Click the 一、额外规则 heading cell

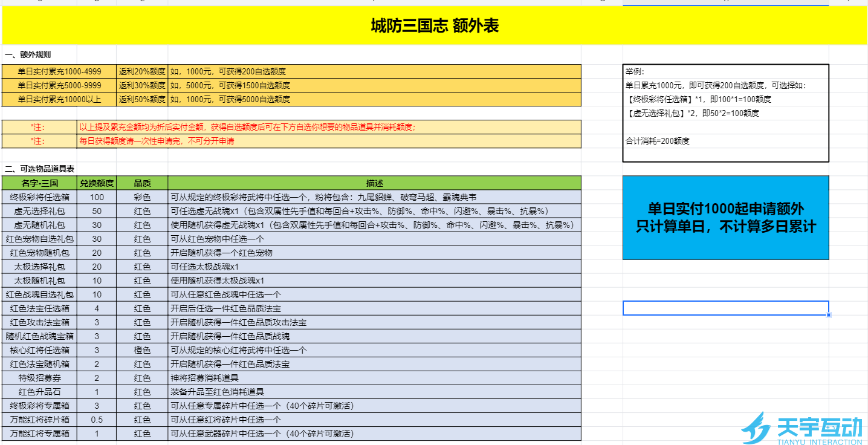[39, 55]
